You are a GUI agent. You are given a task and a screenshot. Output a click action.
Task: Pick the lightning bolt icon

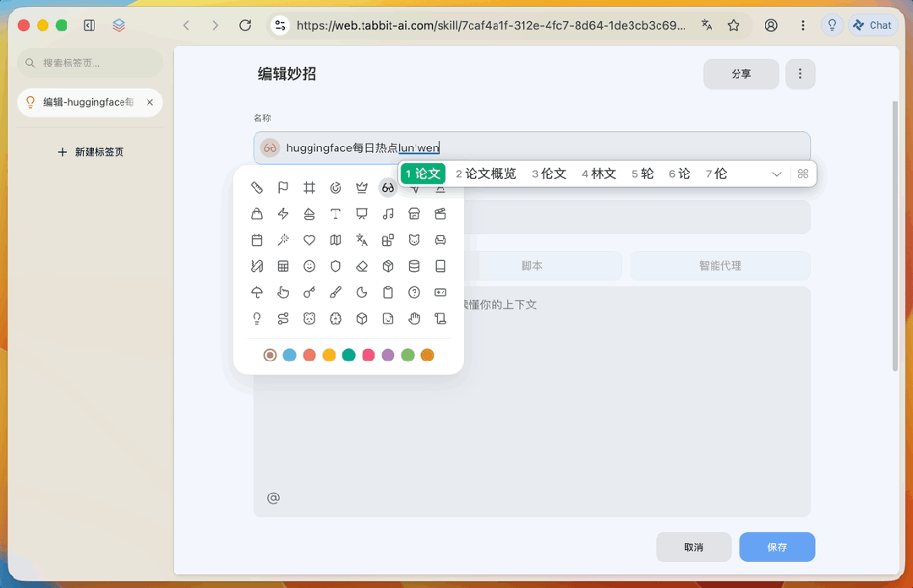(283, 214)
